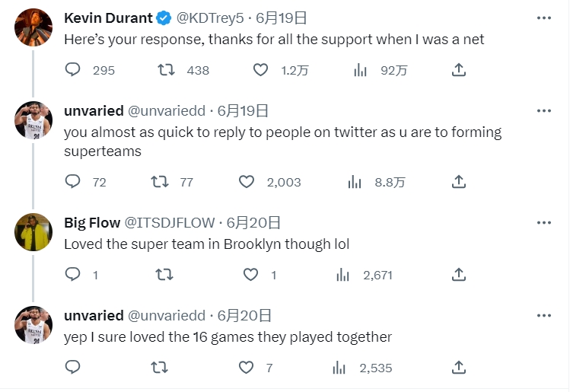Open the @ITSDJFLOW handle link
Screen dimensions: 570x392
tap(168, 223)
